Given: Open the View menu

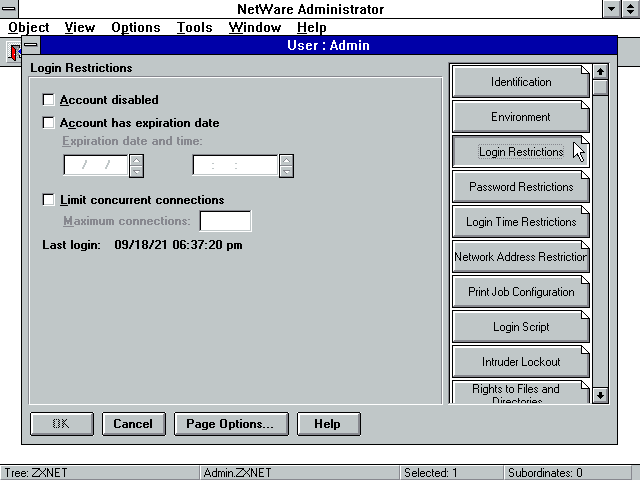Looking at the screenshot, I should [80, 27].
